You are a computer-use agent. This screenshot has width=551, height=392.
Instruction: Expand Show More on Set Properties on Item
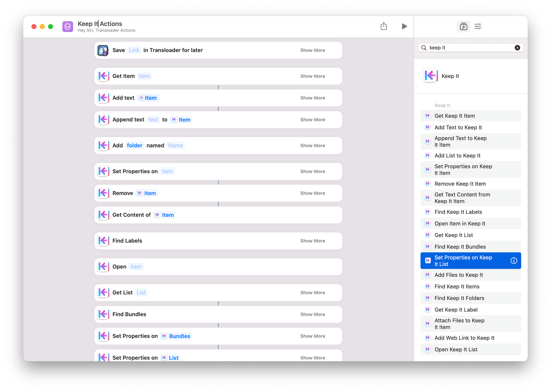313,171
